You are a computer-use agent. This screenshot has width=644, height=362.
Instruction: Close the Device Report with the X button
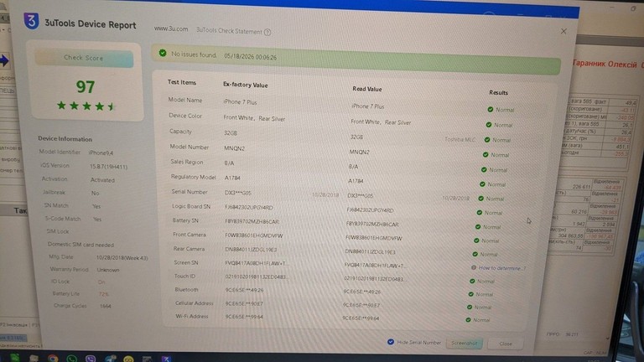[x=563, y=31]
